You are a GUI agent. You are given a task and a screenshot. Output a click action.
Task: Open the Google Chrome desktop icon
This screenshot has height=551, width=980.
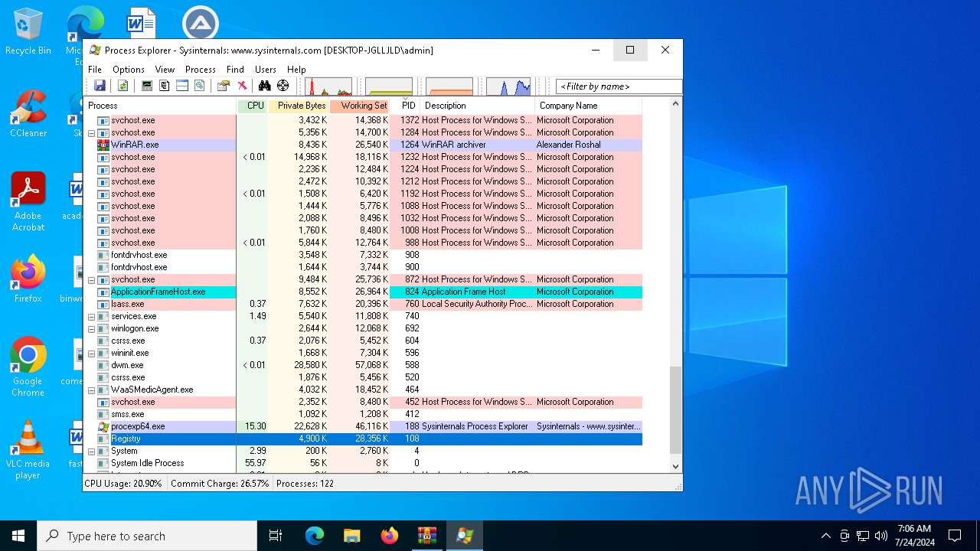click(28, 367)
